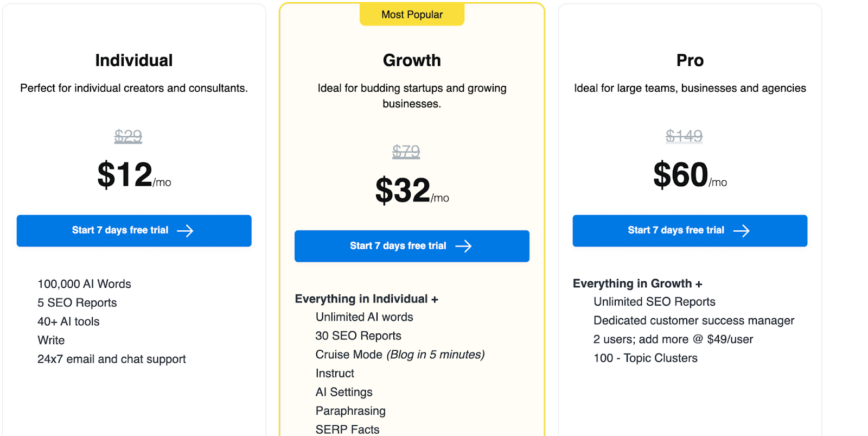Click the Dedicated customer success manager item
This screenshot has height=436, width=868.
click(x=694, y=320)
